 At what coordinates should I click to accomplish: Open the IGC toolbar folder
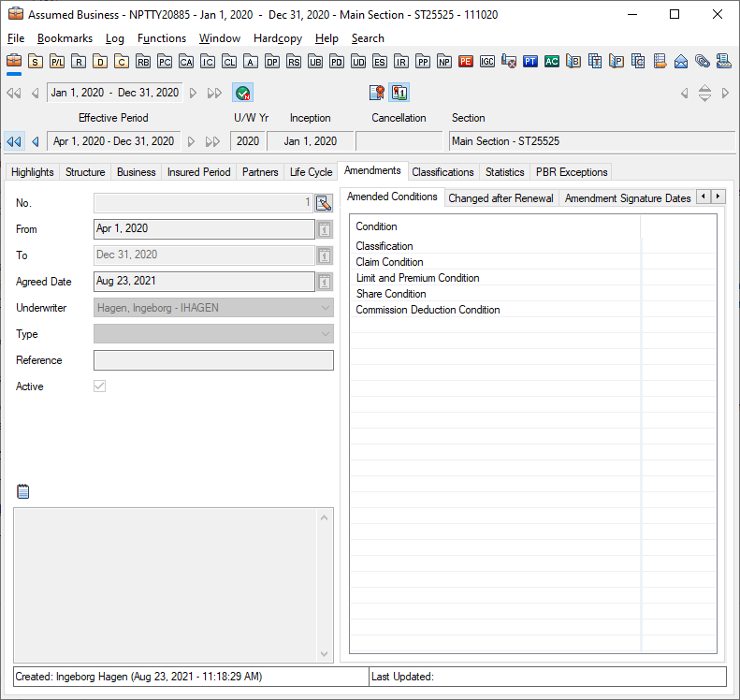[487, 62]
